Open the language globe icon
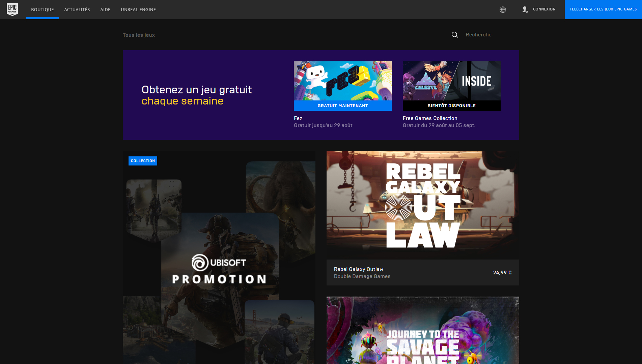 coord(503,9)
